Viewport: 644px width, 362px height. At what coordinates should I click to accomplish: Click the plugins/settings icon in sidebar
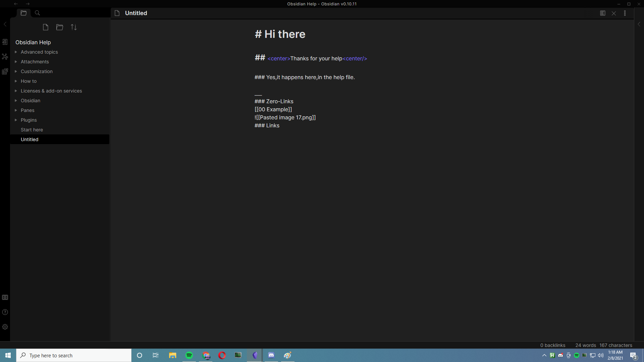(5, 327)
